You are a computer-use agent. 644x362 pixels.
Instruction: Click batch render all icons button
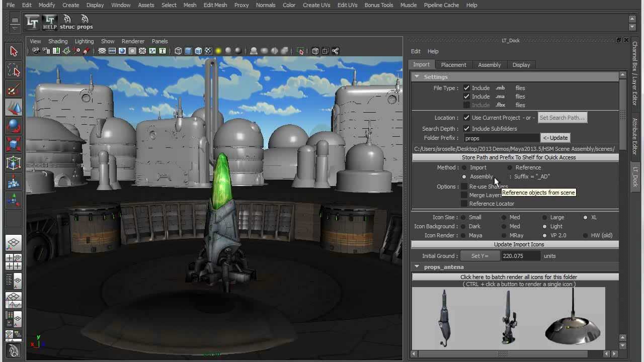point(515,277)
